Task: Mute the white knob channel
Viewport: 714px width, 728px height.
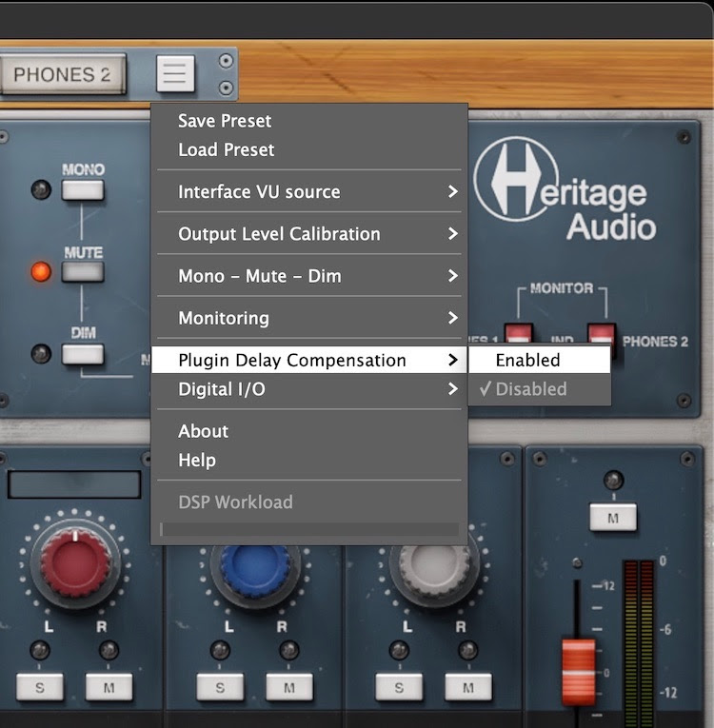Action: [x=467, y=687]
